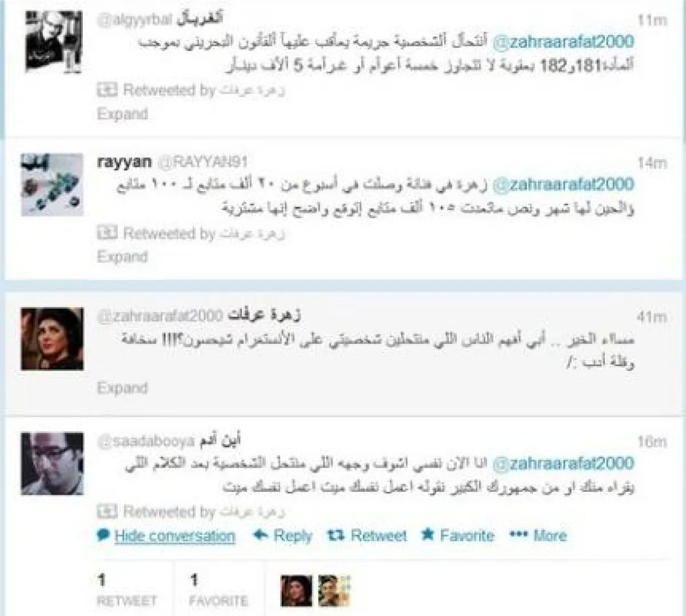
Task: View the 1 Retweet count
Action: (x=126, y=590)
